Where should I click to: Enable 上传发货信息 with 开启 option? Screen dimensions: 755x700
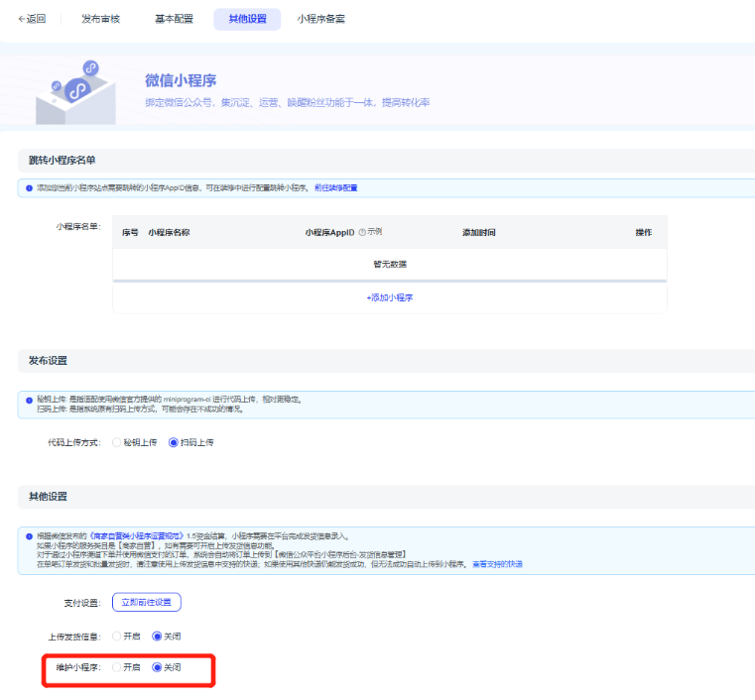click(117, 636)
